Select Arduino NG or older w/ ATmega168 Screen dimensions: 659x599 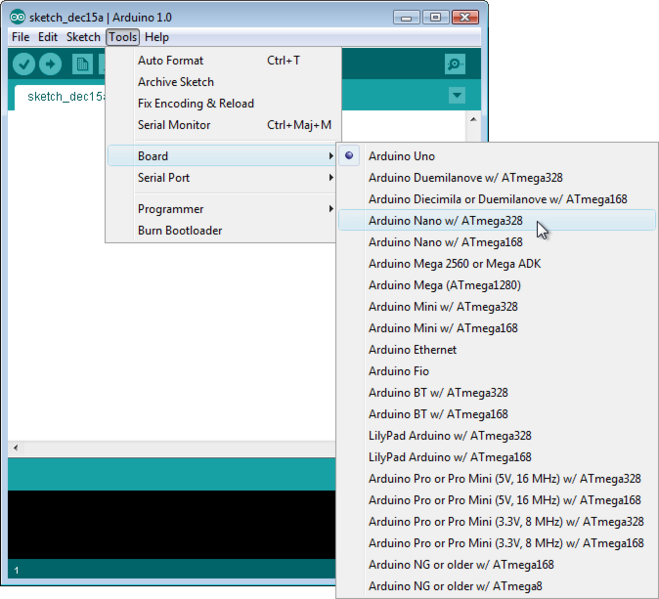(497, 565)
